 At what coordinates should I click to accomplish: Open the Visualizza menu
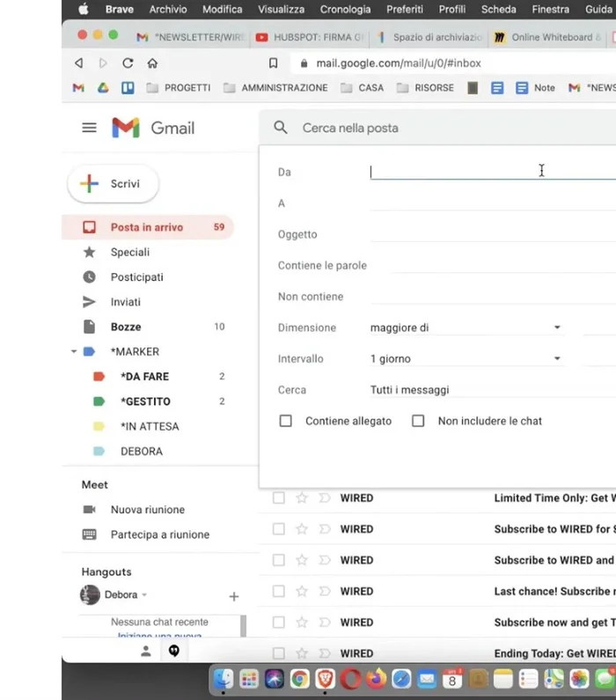coord(281,10)
